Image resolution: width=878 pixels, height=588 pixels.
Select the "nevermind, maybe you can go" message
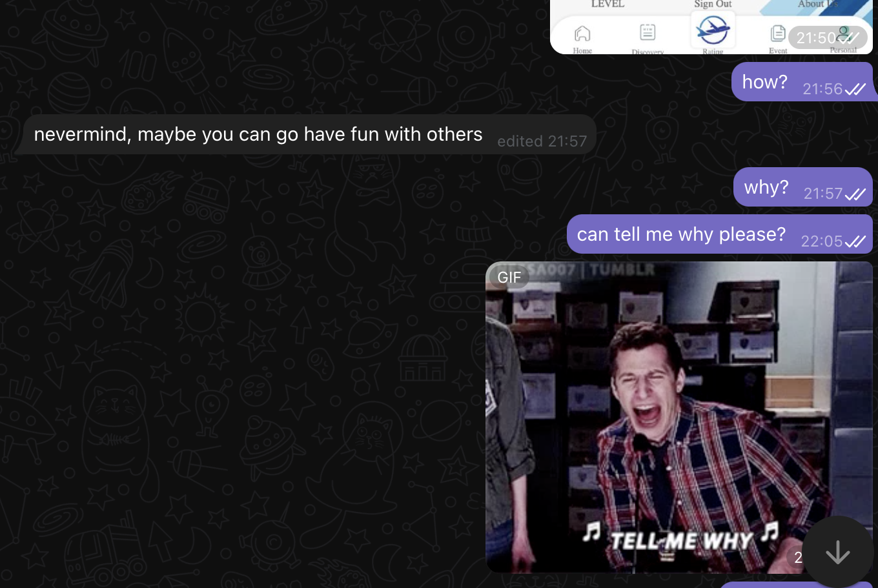258,134
